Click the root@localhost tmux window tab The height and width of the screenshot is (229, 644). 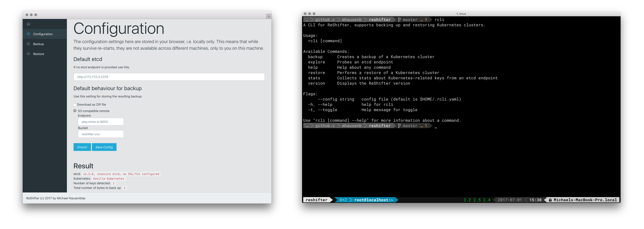374,200
